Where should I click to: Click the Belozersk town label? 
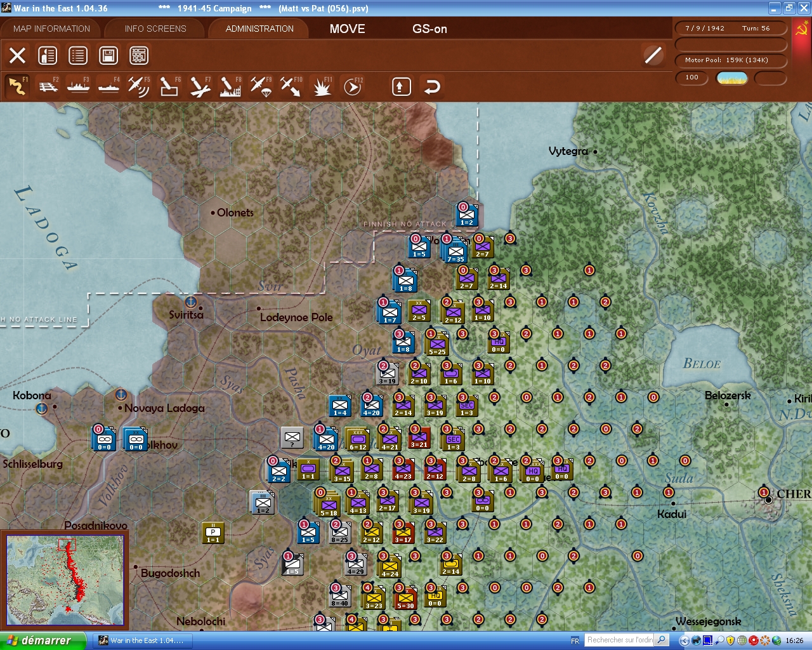pyautogui.click(x=728, y=395)
